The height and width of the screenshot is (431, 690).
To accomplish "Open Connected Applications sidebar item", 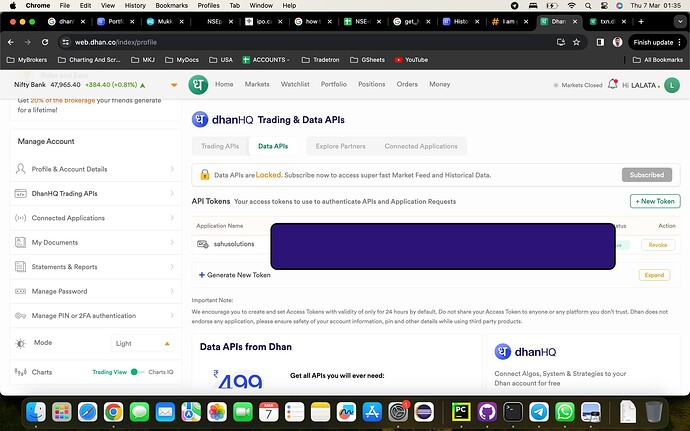I will click(95, 218).
